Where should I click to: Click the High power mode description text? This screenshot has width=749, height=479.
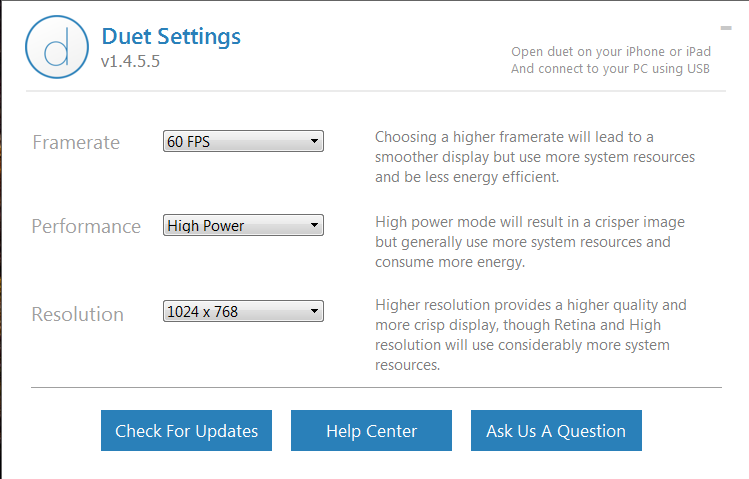pyautogui.click(x=530, y=242)
